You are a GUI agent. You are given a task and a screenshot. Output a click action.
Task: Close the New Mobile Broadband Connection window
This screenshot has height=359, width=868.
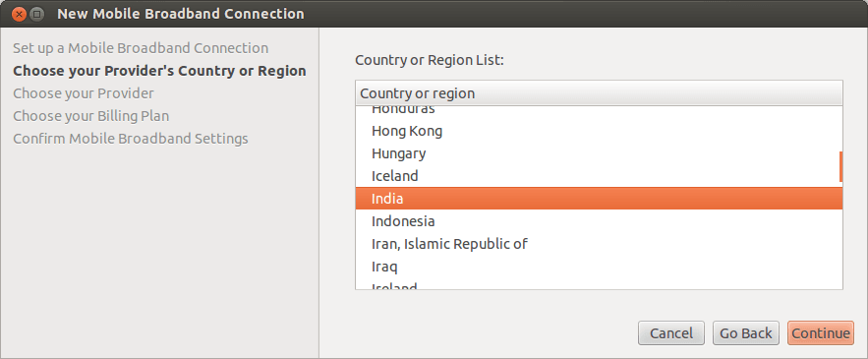point(19,14)
